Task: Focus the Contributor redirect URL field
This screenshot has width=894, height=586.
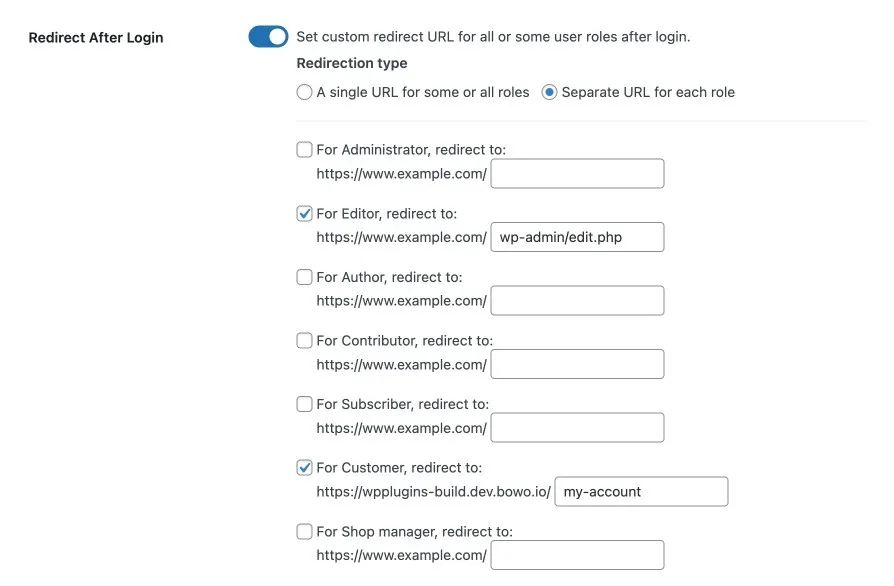Action: click(x=577, y=364)
